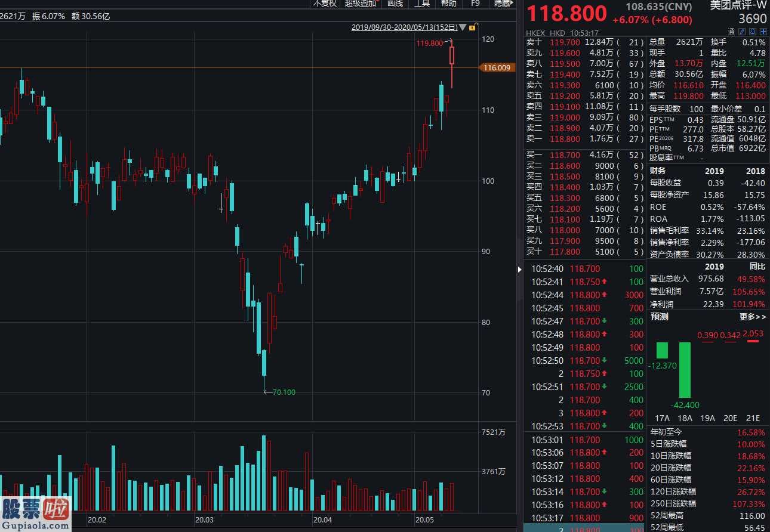The width and height of the screenshot is (770, 532).
Task: Toggle the date-range lock icon
Action: tap(472, 27)
